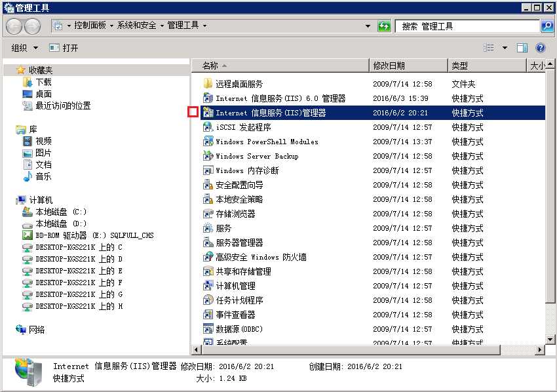
Task: Toggle the preview pane icon in toolbar
Action: (x=522, y=48)
